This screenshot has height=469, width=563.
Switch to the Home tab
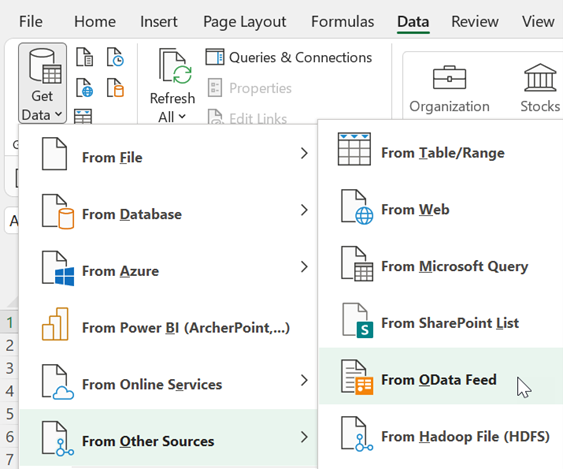(x=95, y=22)
